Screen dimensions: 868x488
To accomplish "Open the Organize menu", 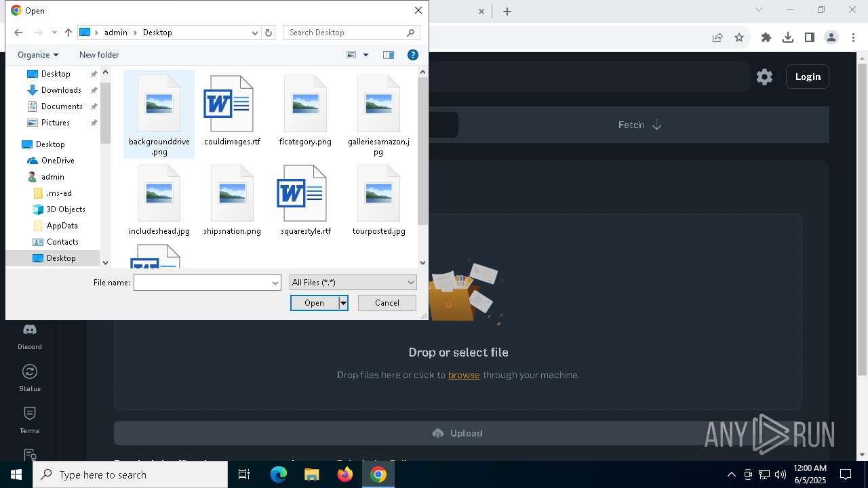I will click(x=38, y=55).
